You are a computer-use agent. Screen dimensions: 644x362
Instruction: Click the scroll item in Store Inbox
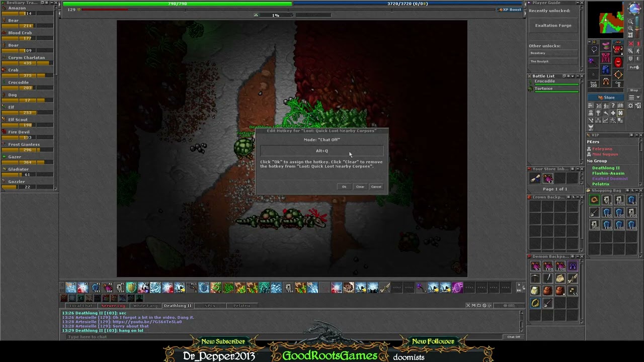pyautogui.click(x=535, y=178)
